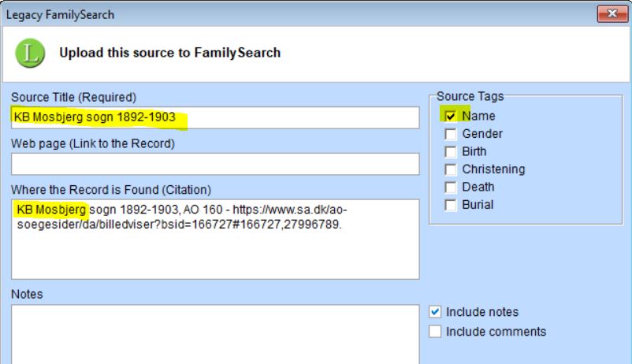Click the Where the Record is Found label

tap(111, 190)
